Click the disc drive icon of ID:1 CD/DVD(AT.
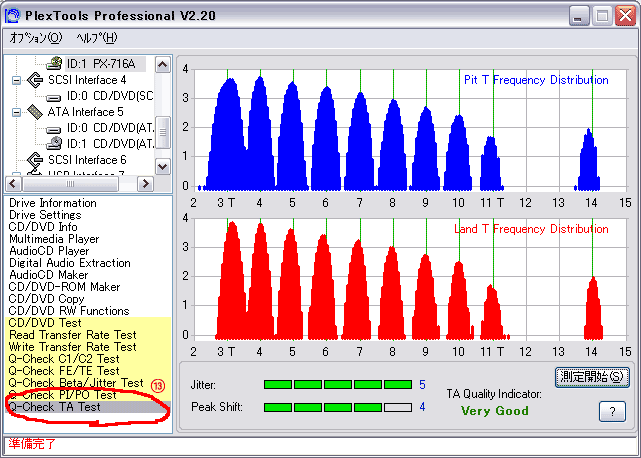The height and width of the screenshot is (458, 641). tap(54, 143)
